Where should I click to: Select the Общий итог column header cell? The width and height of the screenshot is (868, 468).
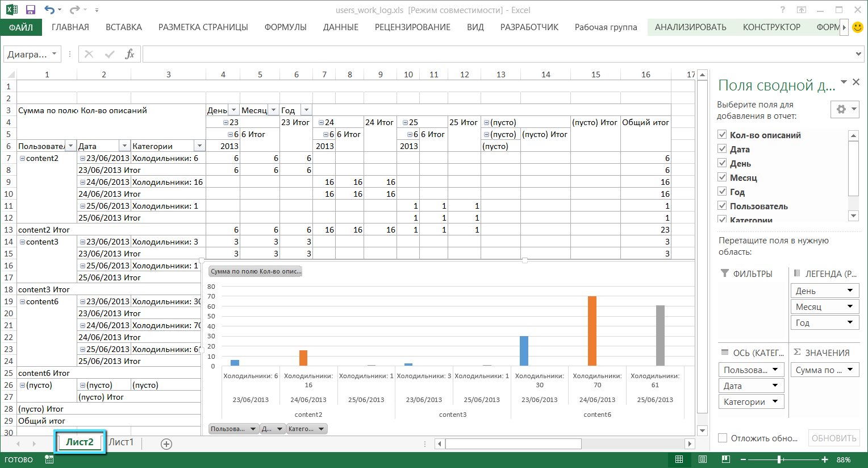coord(645,122)
